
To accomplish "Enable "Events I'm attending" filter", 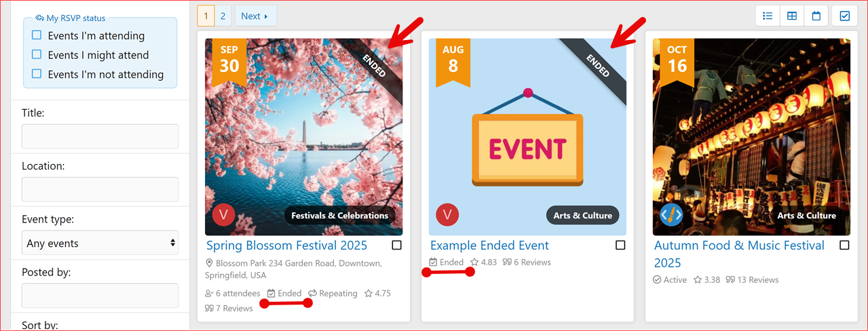I will (x=37, y=35).
